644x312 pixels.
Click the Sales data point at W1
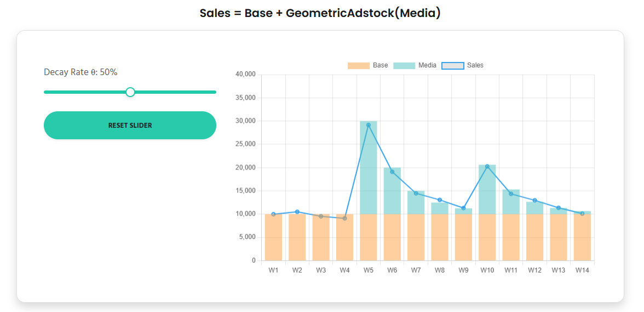(x=273, y=214)
